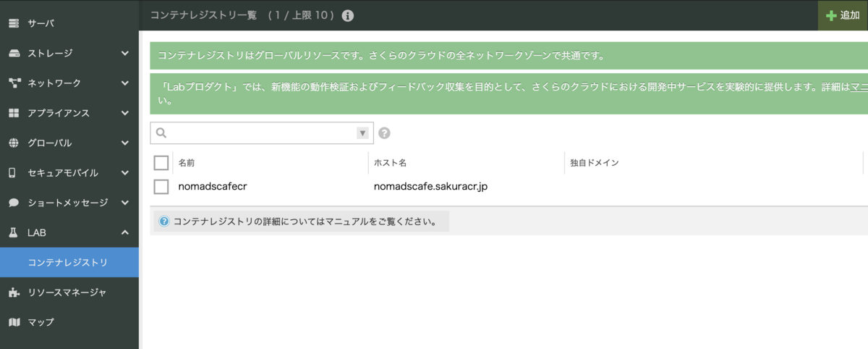The image size is (868, 349).
Task: Click the map icon in sidebar
Action: tap(14, 322)
